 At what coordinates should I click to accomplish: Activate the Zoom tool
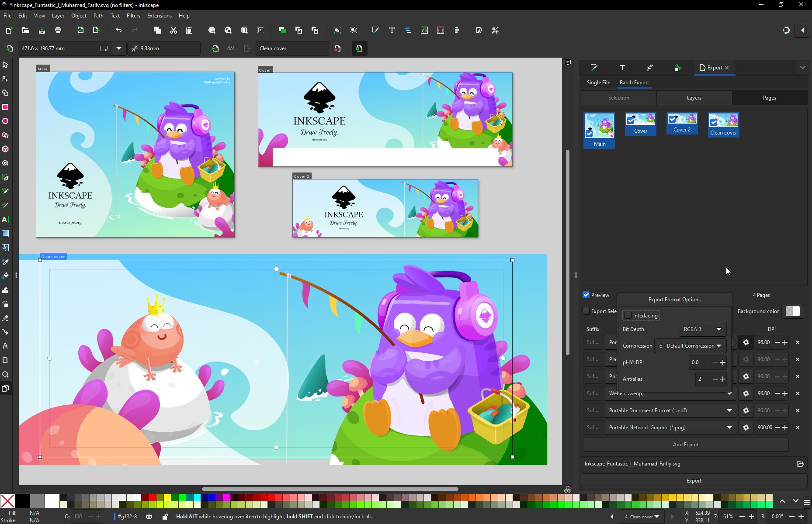click(x=6, y=374)
